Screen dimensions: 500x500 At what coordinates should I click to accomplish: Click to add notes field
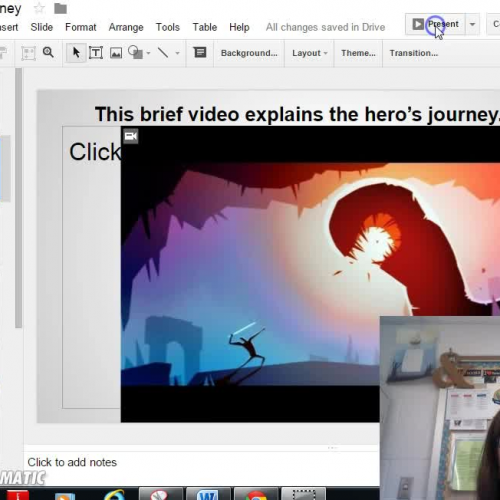[72, 462]
